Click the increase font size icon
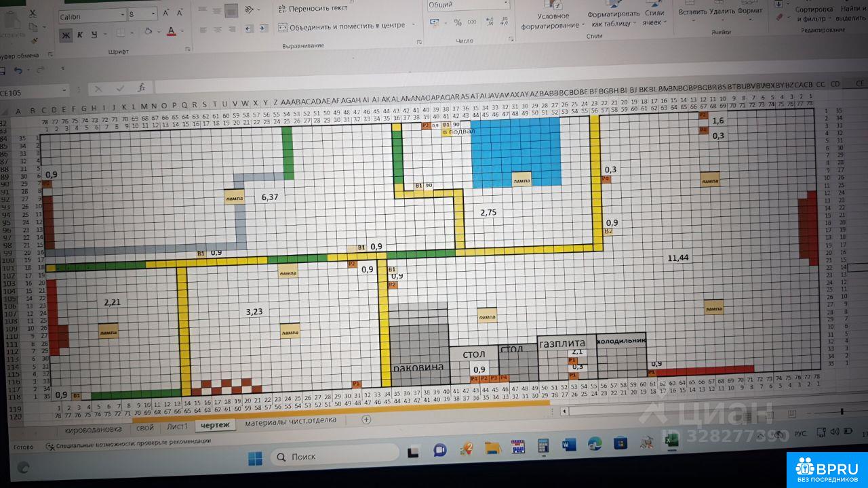868x488 pixels. pyautogui.click(x=166, y=14)
